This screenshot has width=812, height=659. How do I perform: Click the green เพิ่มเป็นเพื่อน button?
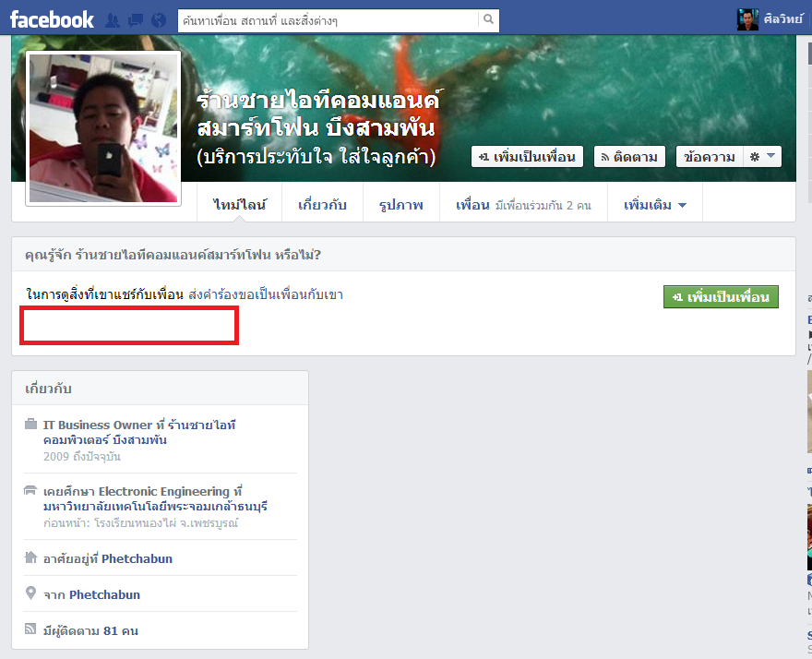pos(721,297)
